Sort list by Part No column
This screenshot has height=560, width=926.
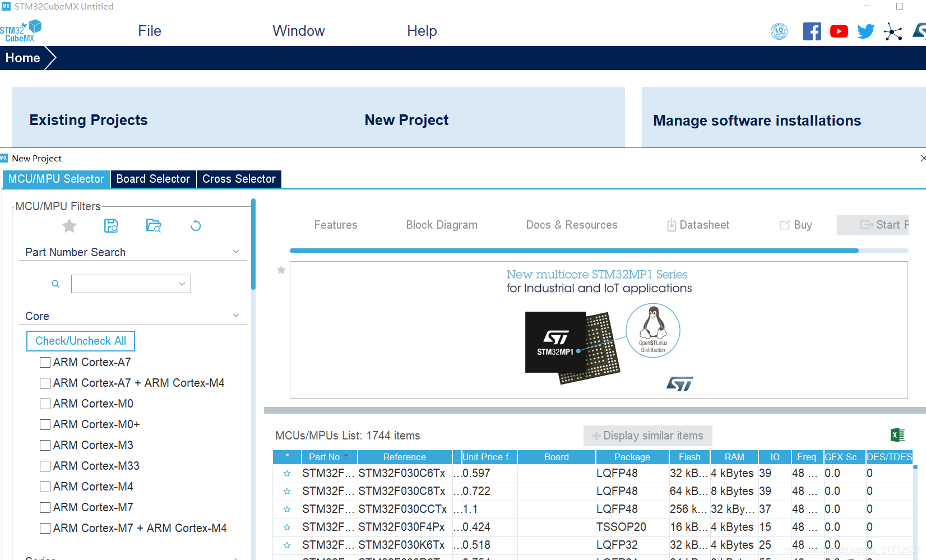tap(329, 457)
